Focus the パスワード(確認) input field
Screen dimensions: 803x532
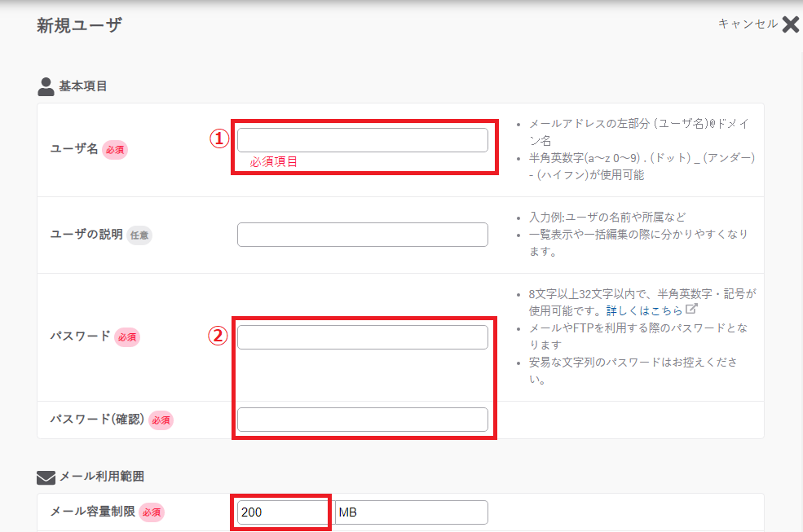coord(363,420)
